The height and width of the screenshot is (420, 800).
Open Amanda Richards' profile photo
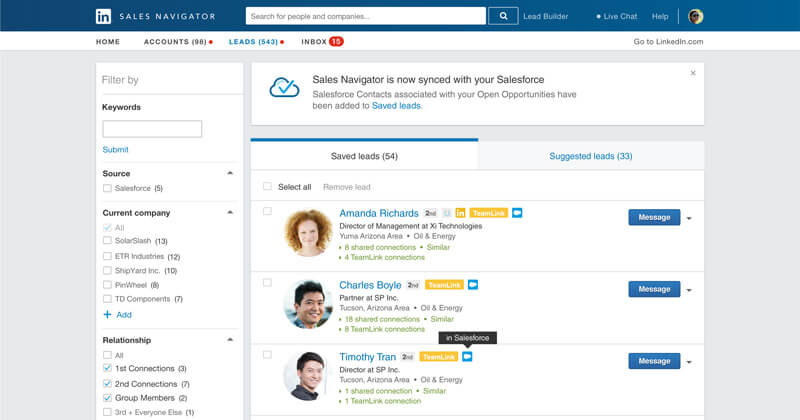tap(308, 232)
